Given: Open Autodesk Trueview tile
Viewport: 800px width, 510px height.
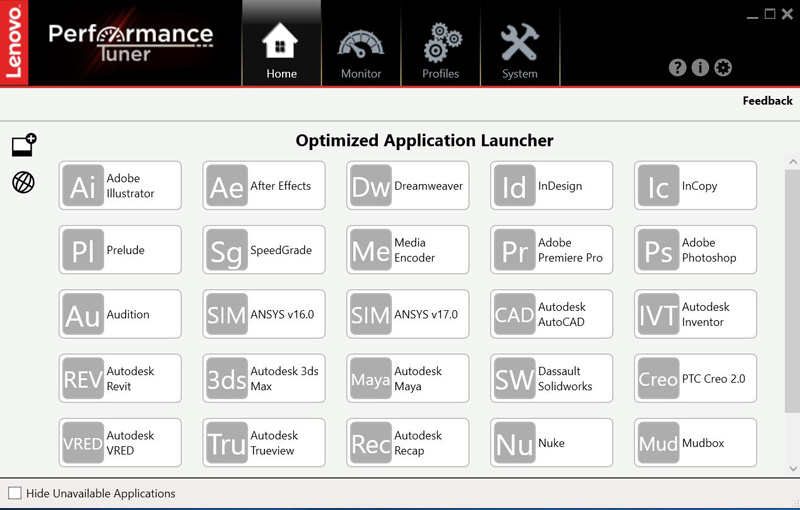Looking at the screenshot, I should [x=264, y=443].
